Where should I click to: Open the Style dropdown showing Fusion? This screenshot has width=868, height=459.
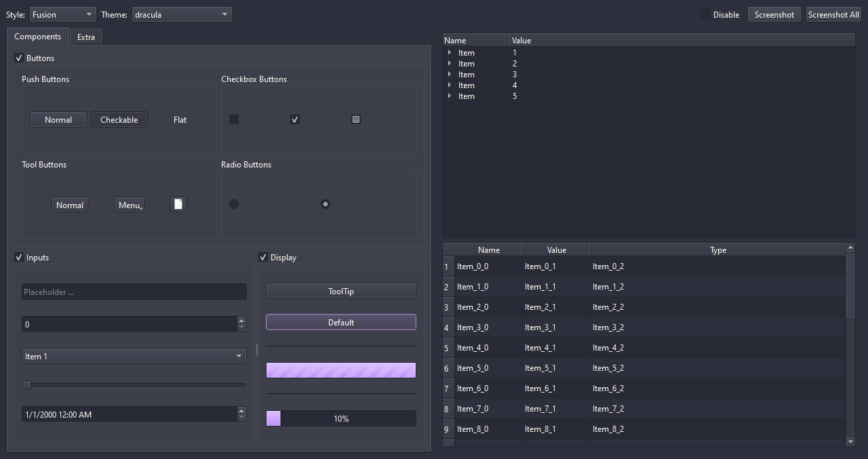62,14
